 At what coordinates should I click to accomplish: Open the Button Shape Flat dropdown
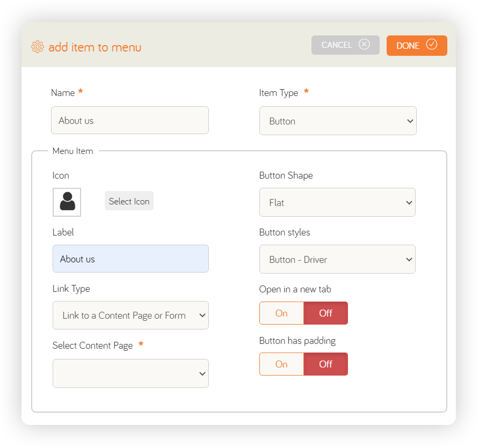337,202
